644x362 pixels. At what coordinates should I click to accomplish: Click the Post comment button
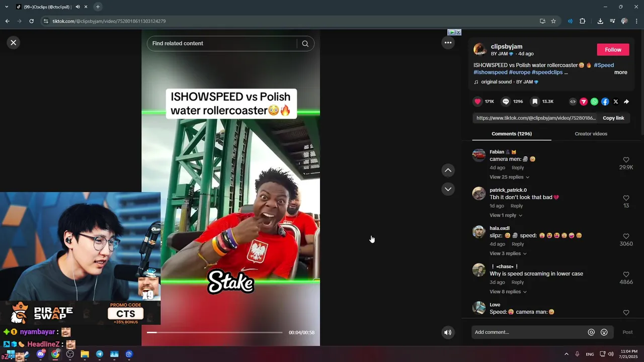coord(627,332)
